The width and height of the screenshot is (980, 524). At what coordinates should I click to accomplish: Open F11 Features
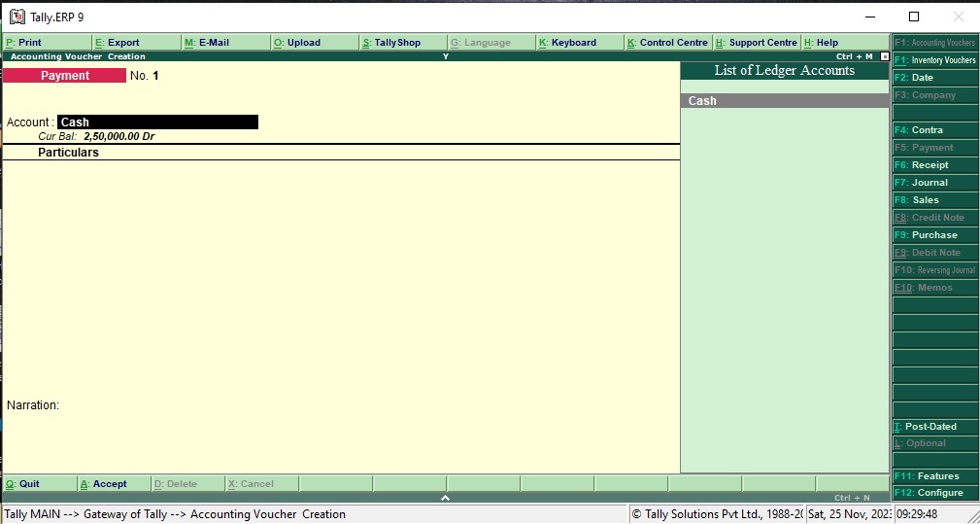tap(934, 475)
